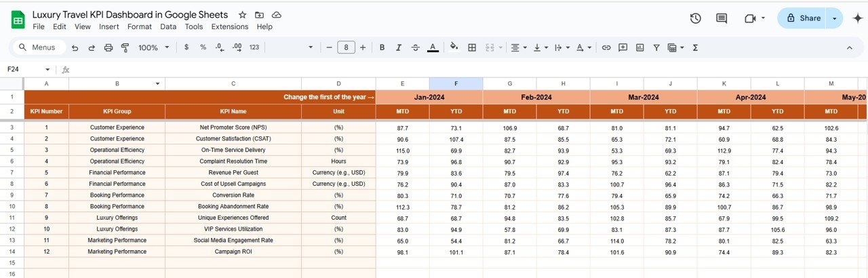This screenshot has width=868, height=278.
Task: Open the Edit menu
Action: (x=60, y=26)
